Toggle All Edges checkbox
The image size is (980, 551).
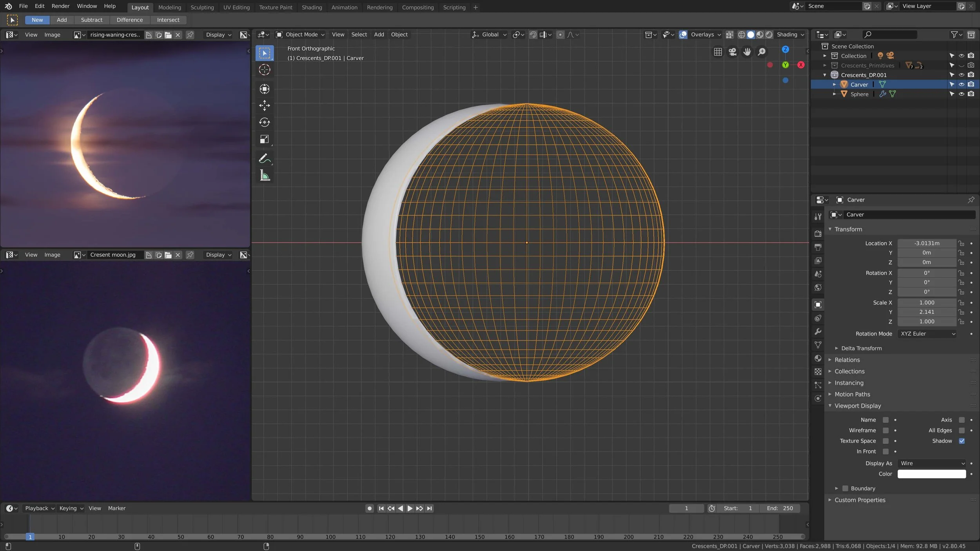(962, 430)
